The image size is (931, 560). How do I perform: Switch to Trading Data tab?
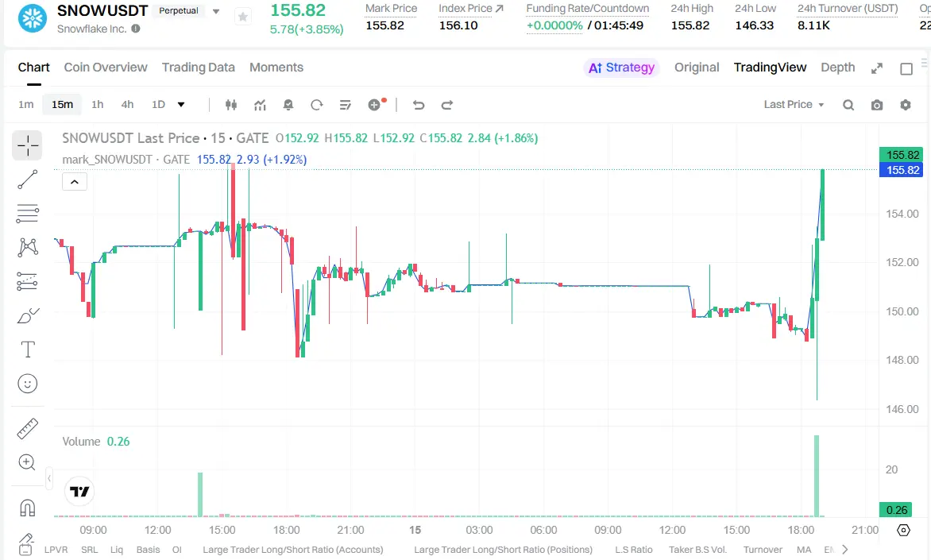(x=199, y=67)
